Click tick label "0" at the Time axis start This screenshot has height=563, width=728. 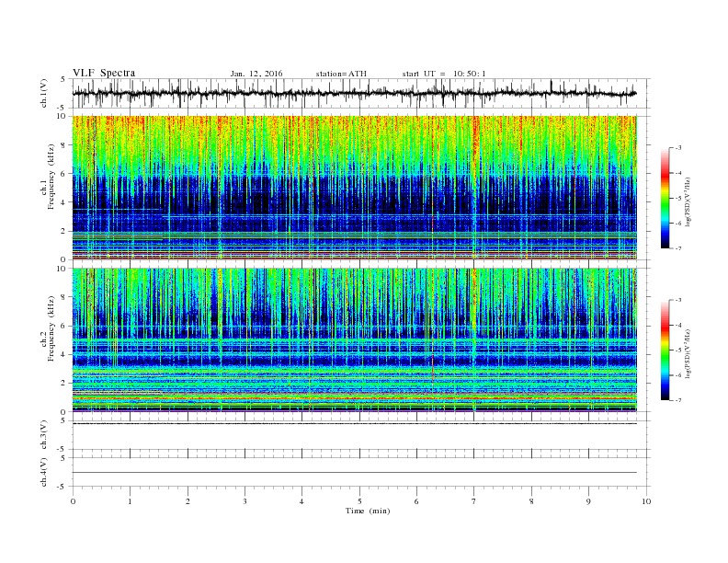[73, 501]
